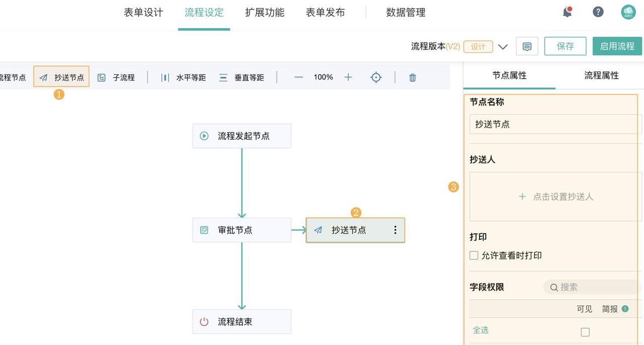Click the 启用流程 button
This screenshot has width=644, height=345.
tap(617, 46)
